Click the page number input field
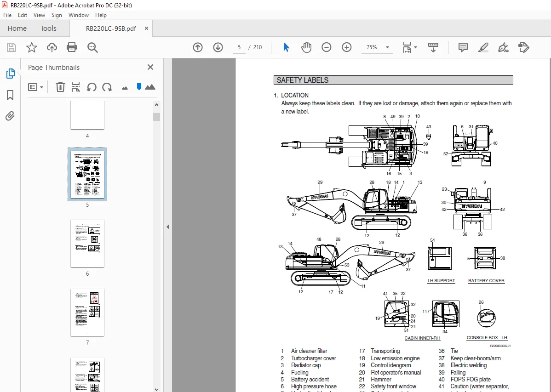This screenshot has width=551, height=392. tap(239, 47)
